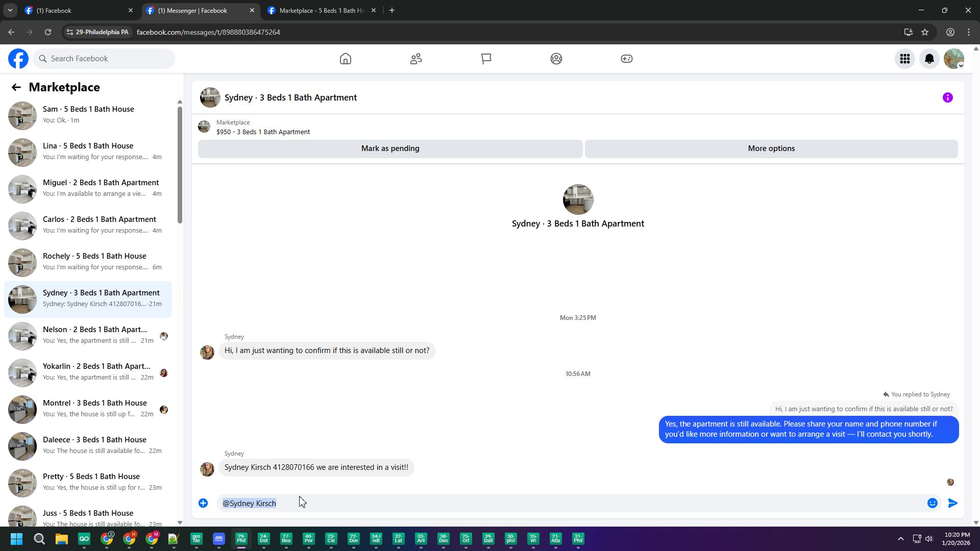Open the Home feed icon
This screenshot has width=980, height=551.
(x=346, y=59)
